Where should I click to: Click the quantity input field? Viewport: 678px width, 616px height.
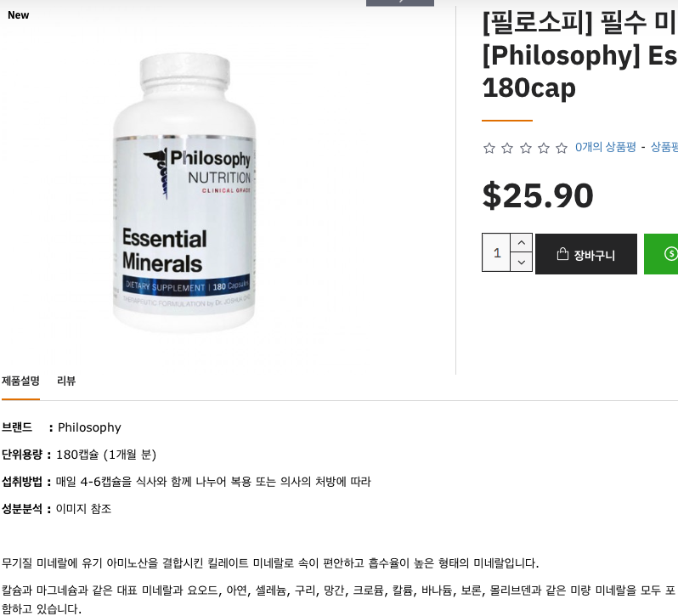pos(496,252)
